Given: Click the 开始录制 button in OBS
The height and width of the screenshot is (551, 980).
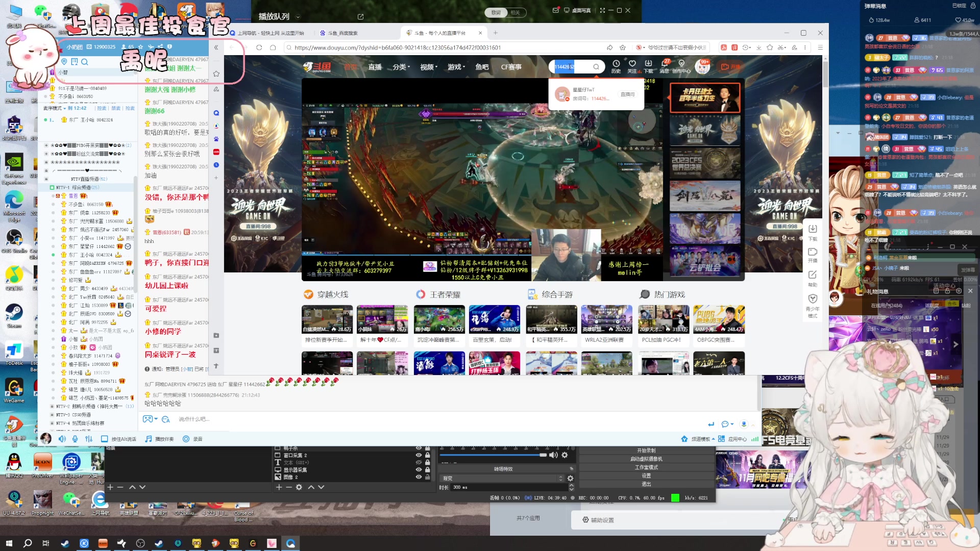Looking at the screenshot, I should pyautogui.click(x=646, y=450).
